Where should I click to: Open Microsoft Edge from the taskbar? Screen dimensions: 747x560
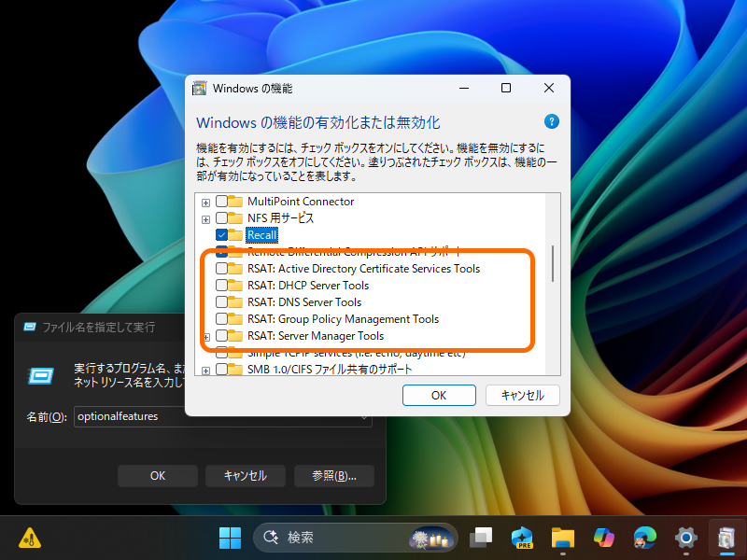[x=644, y=538]
